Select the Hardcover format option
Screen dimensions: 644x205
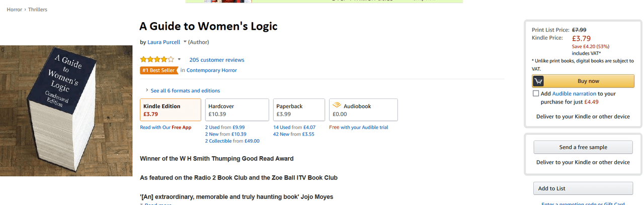point(237,110)
